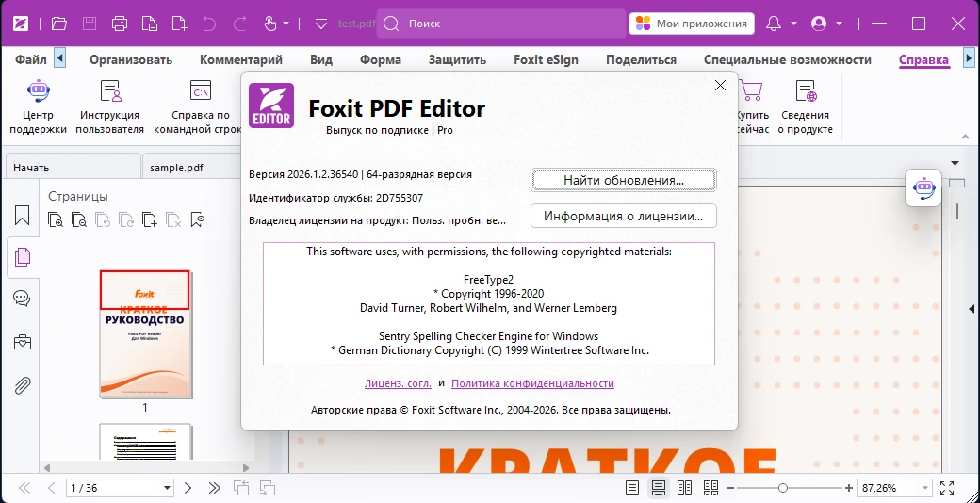Expand the account dropdown arrow
Viewport: 980px width, 503px height.
(x=839, y=24)
